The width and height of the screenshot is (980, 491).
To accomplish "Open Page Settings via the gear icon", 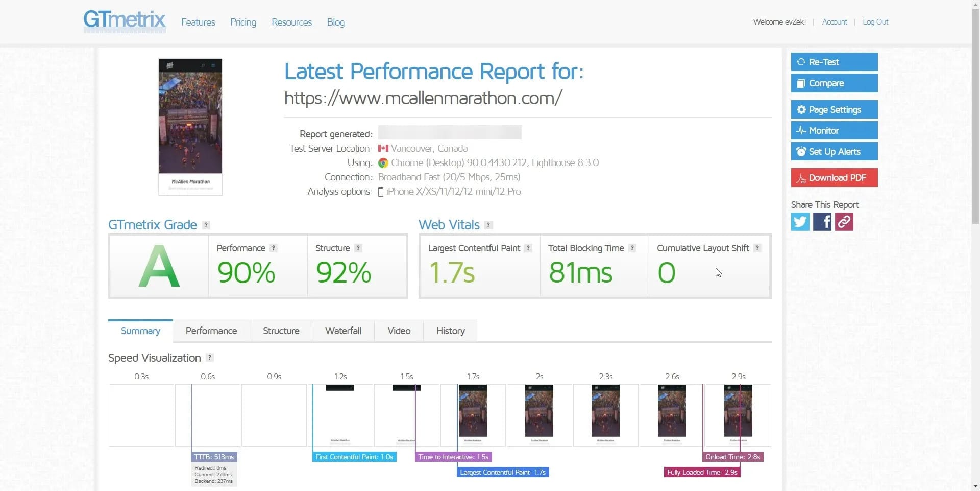I will click(x=801, y=109).
